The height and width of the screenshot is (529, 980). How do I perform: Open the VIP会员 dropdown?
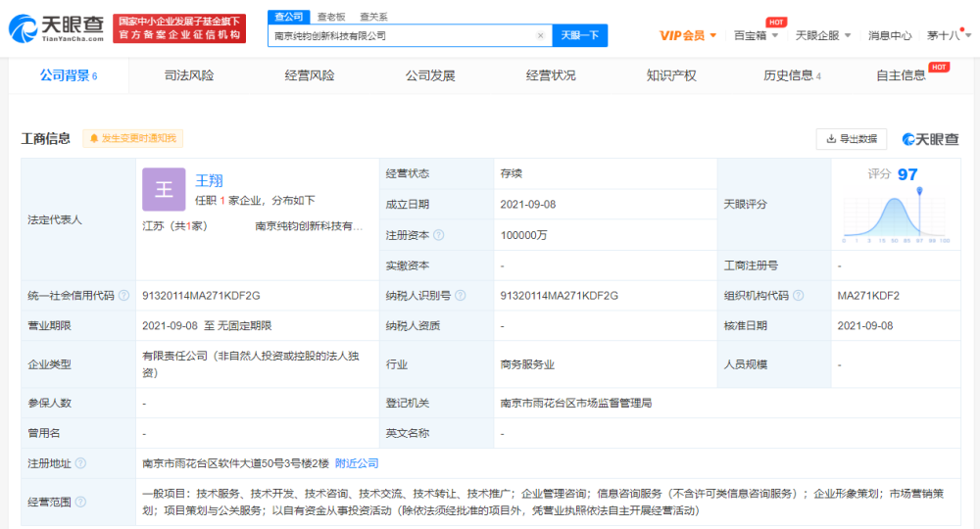[x=688, y=35]
